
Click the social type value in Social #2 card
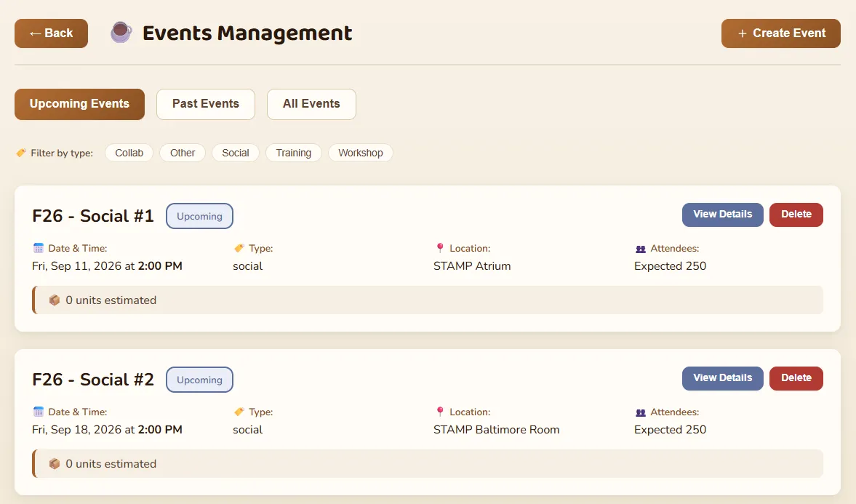point(248,430)
